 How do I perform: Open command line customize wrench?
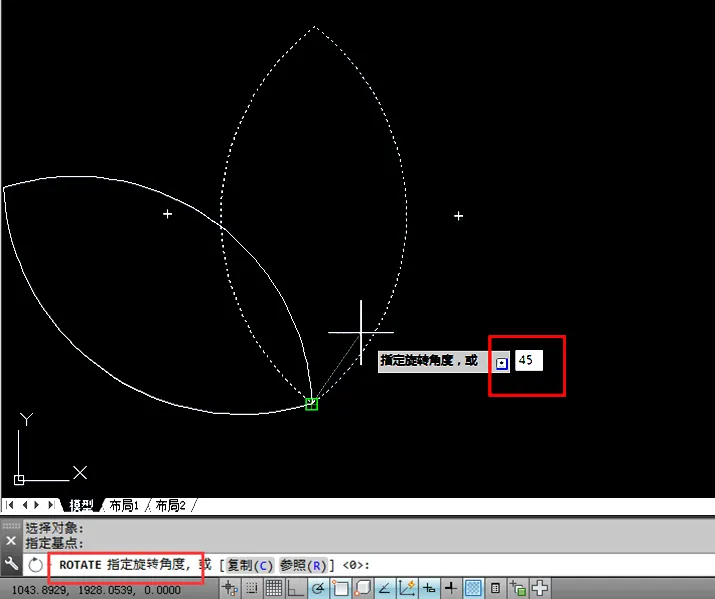point(12,565)
